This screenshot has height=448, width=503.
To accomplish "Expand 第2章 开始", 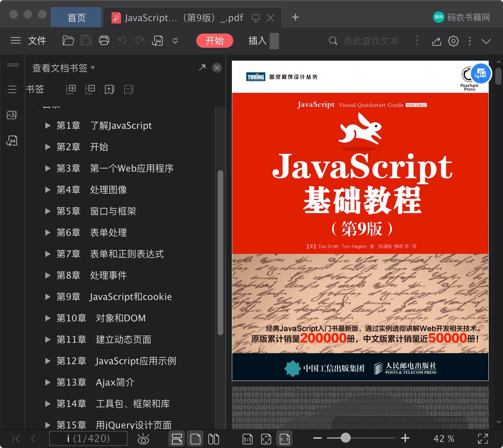I will pos(47,147).
